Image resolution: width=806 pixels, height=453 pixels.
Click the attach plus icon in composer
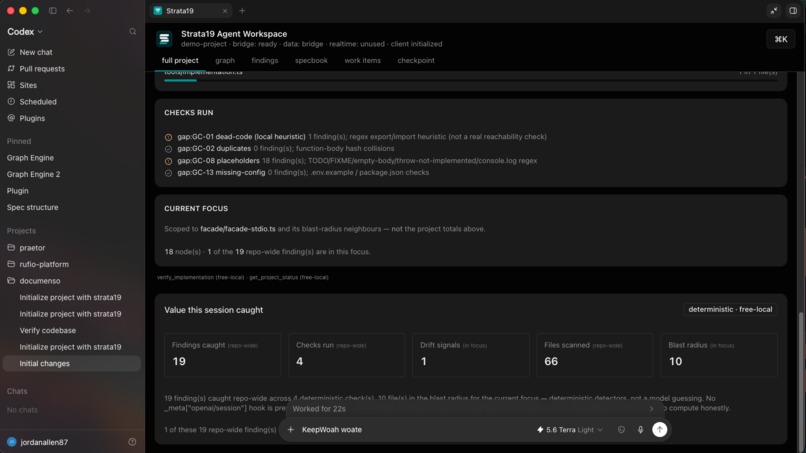291,429
